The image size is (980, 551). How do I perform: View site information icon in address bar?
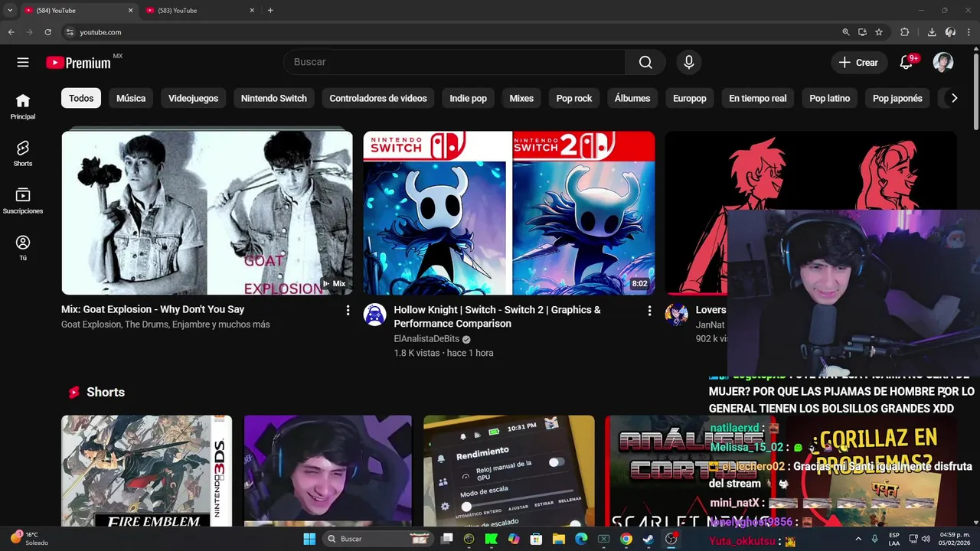pos(69,32)
